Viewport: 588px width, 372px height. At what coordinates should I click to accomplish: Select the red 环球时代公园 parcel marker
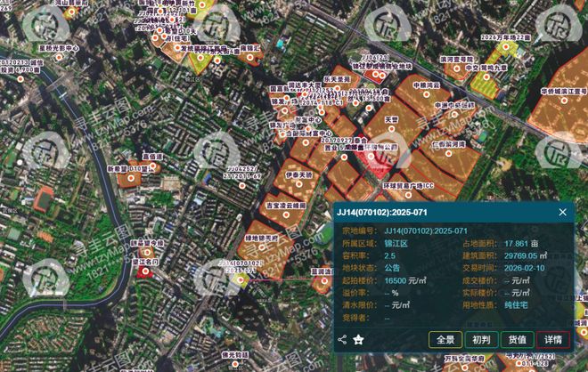pyautogui.click(x=371, y=157)
